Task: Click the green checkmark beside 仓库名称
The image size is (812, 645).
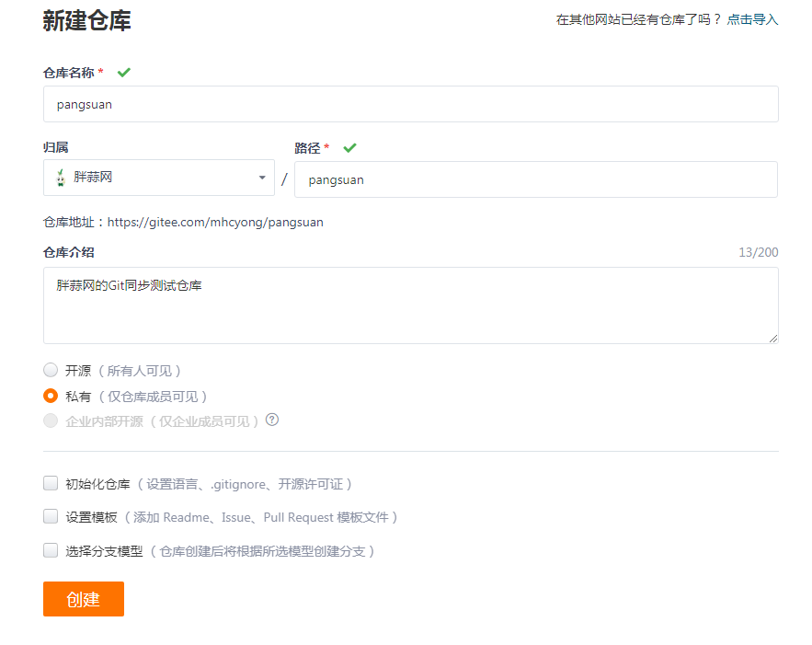Action: [124, 72]
